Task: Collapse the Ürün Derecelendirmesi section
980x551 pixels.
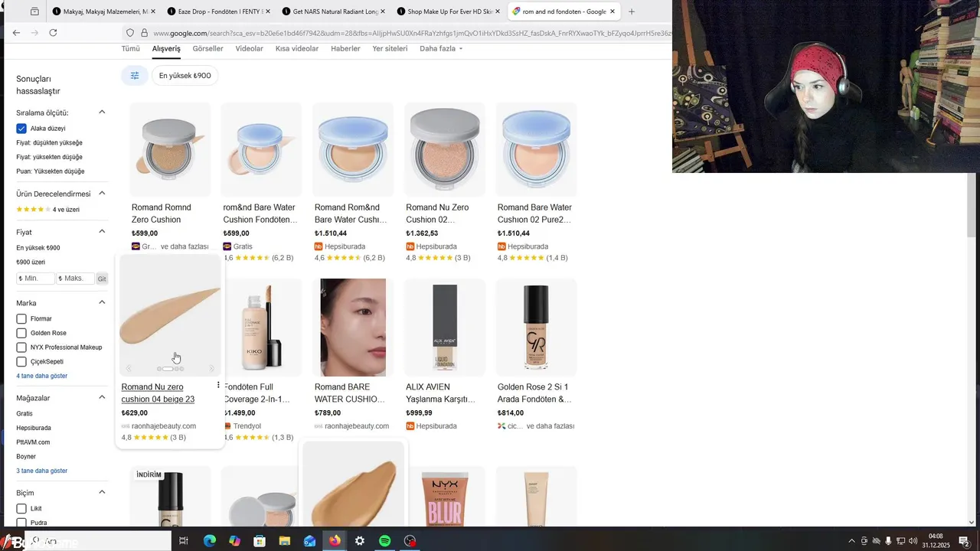Action: point(102,194)
